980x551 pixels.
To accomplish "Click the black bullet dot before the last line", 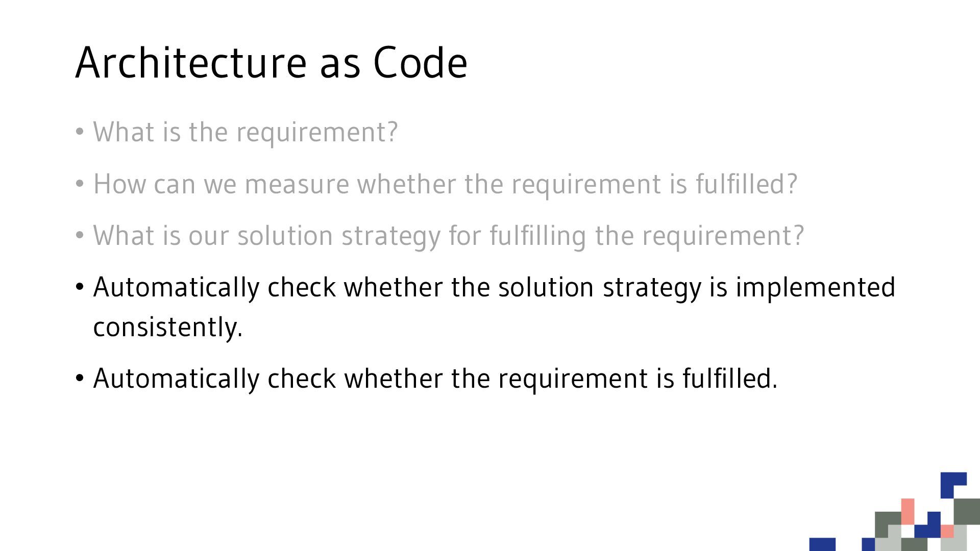I will click(79, 379).
